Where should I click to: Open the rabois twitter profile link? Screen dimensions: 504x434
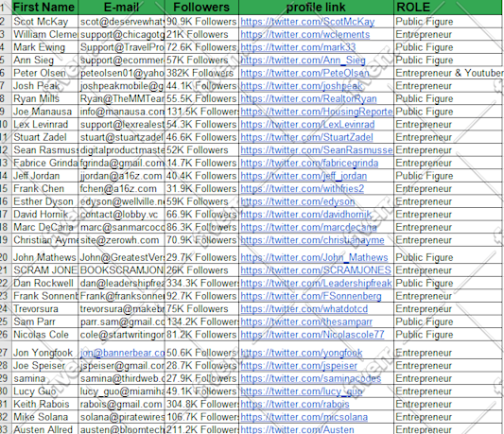[295, 404]
